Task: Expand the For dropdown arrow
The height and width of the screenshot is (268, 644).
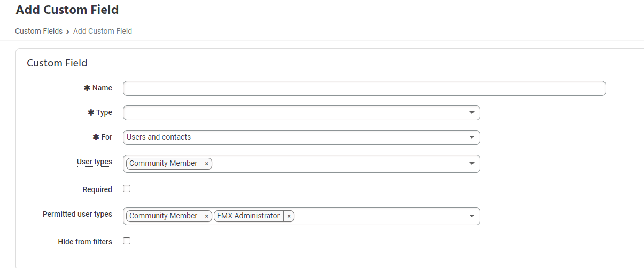Action: (x=471, y=137)
